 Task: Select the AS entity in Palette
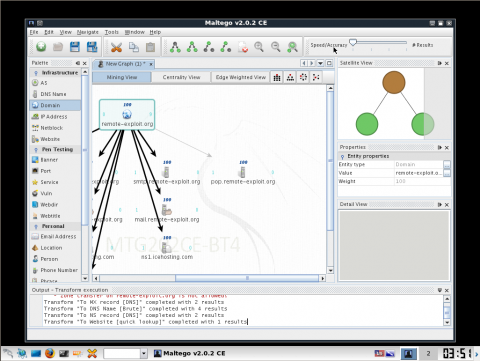coord(55,83)
